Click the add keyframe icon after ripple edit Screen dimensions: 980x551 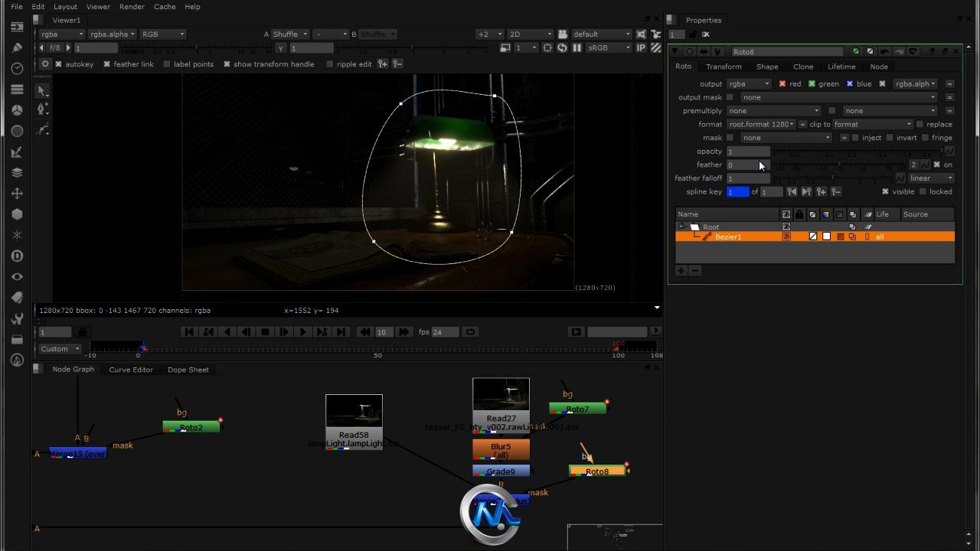[x=383, y=64]
